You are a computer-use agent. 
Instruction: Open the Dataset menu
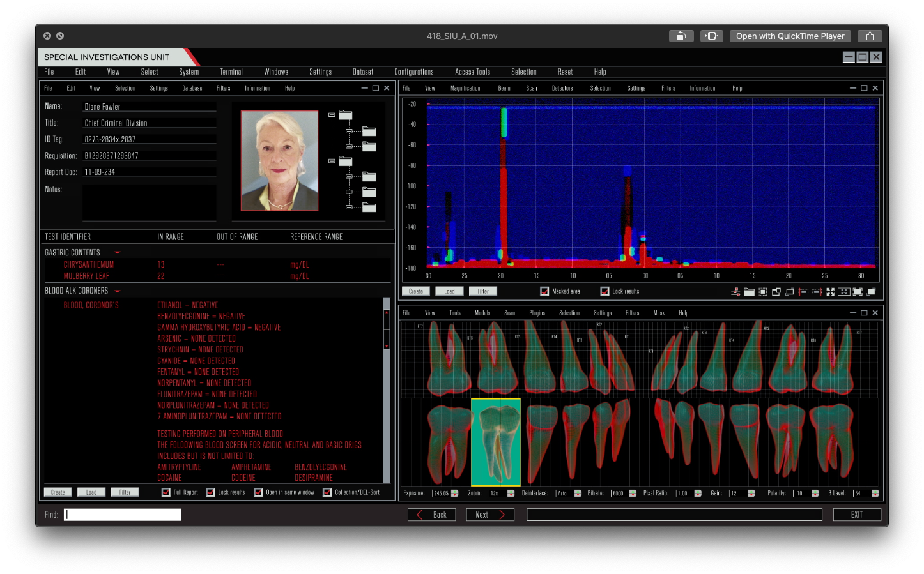click(363, 72)
